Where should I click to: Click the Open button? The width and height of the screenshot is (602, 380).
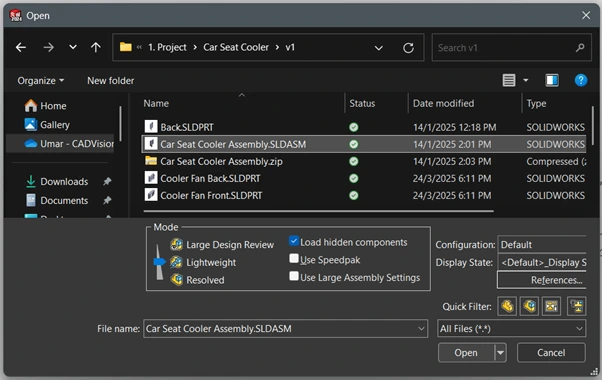pos(466,352)
